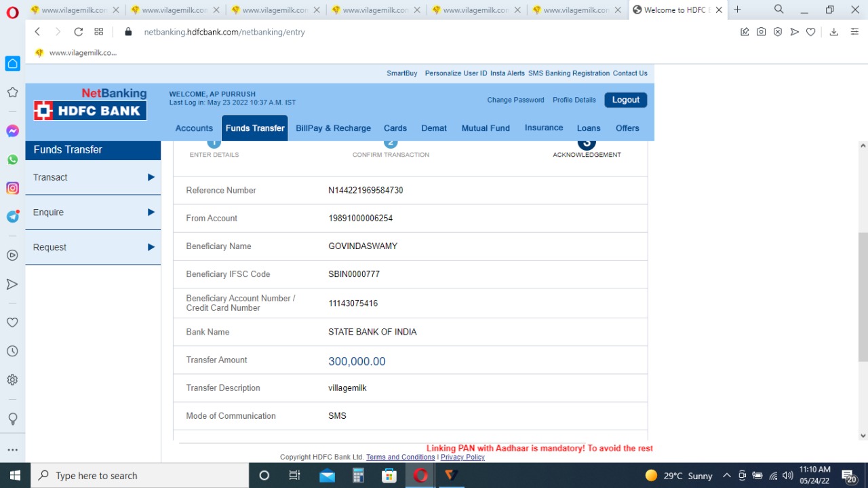Viewport: 868px width, 488px height.
Task: Expand the Request section arrow
Action: pyautogui.click(x=151, y=247)
